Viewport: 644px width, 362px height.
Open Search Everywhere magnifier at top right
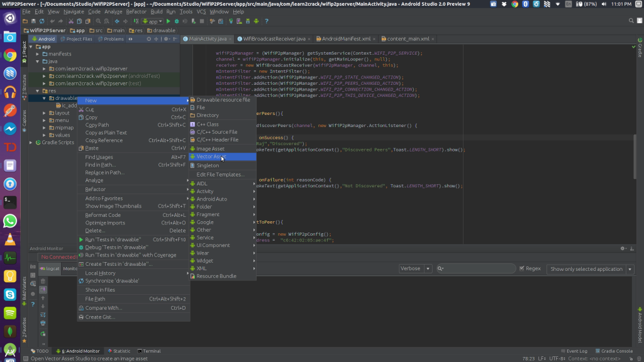pos(631,21)
